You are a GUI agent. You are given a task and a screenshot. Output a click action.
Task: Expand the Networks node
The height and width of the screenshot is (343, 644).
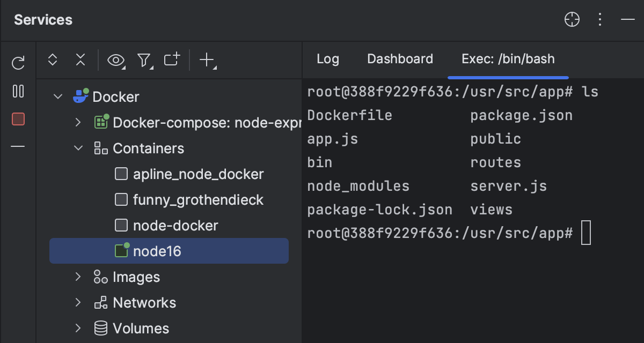coord(78,302)
